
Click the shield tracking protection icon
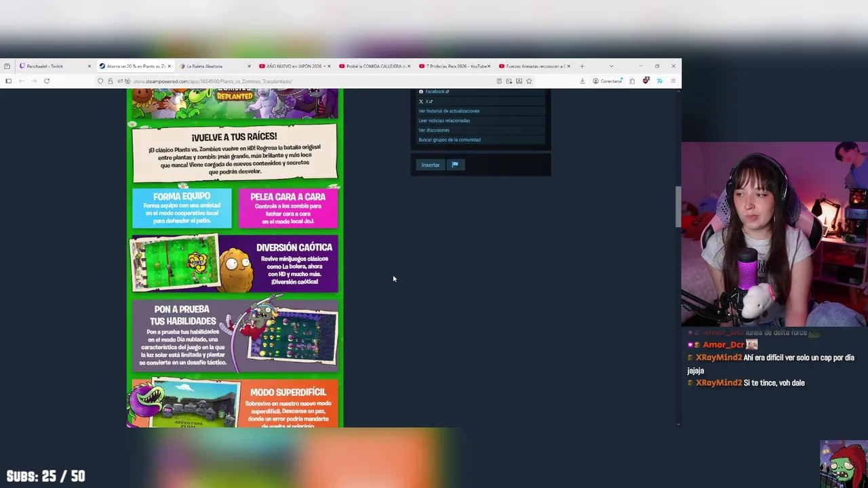tap(100, 81)
